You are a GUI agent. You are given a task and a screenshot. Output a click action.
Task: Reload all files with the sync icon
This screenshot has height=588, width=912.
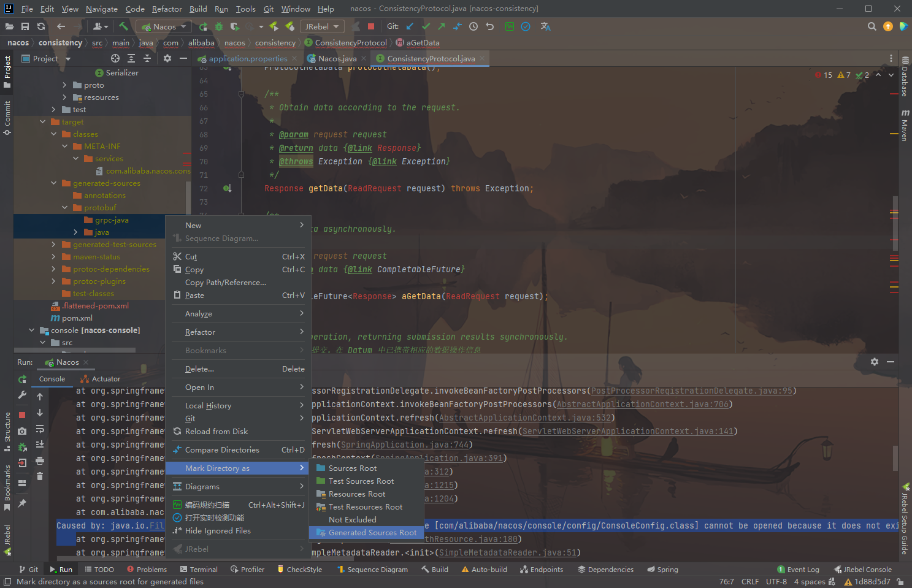click(41, 26)
